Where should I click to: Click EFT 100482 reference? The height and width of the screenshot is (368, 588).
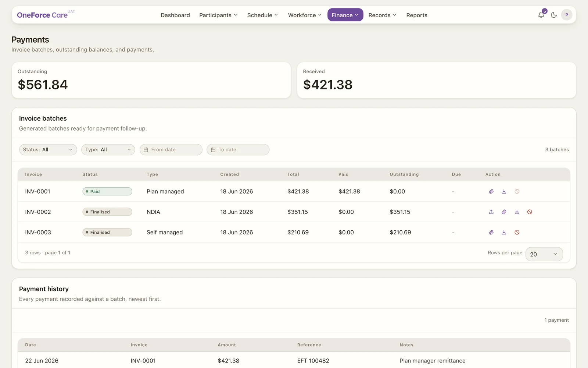click(x=313, y=361)
